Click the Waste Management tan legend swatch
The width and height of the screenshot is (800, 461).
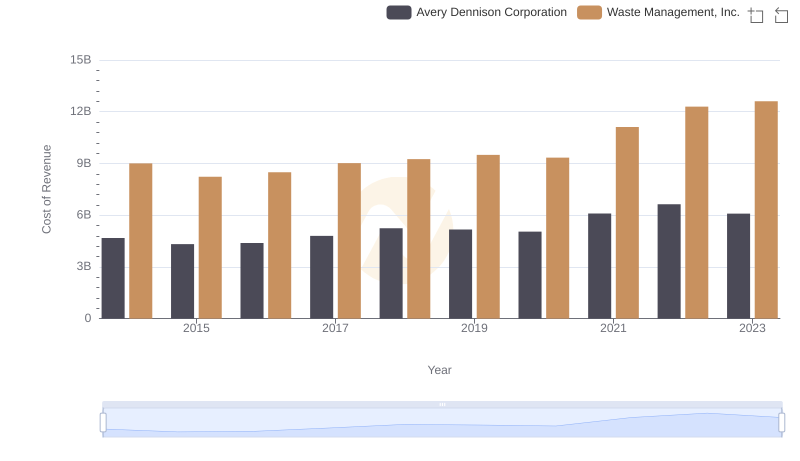tap(589, 12)
